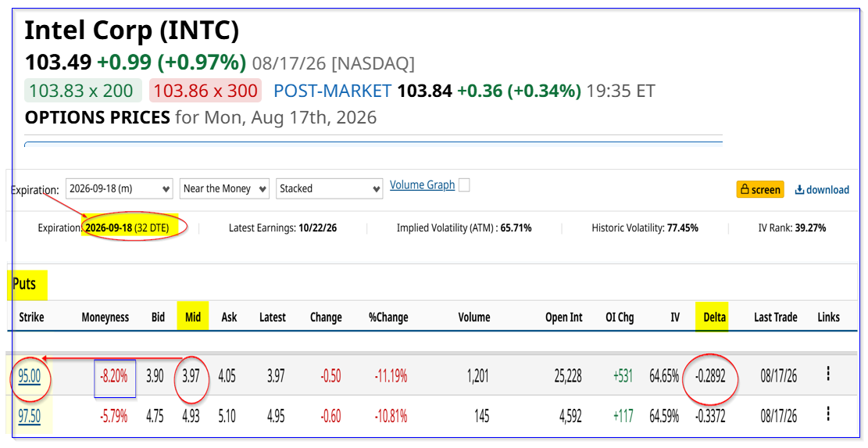
Task: Sort by Bid column header
Action: pos(159,317)
